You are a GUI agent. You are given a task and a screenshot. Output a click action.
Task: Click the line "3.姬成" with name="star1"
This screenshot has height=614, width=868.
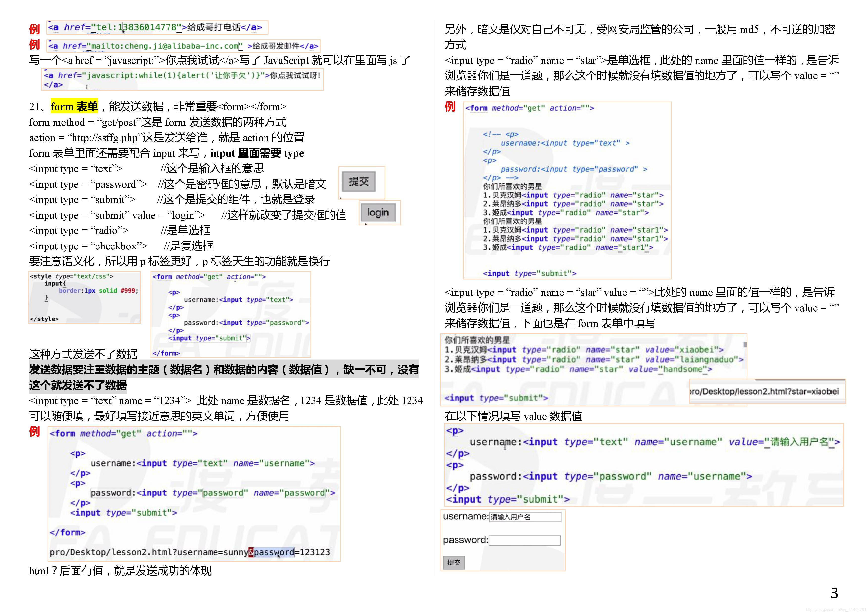pyautogui.click(x=568, y=248)
